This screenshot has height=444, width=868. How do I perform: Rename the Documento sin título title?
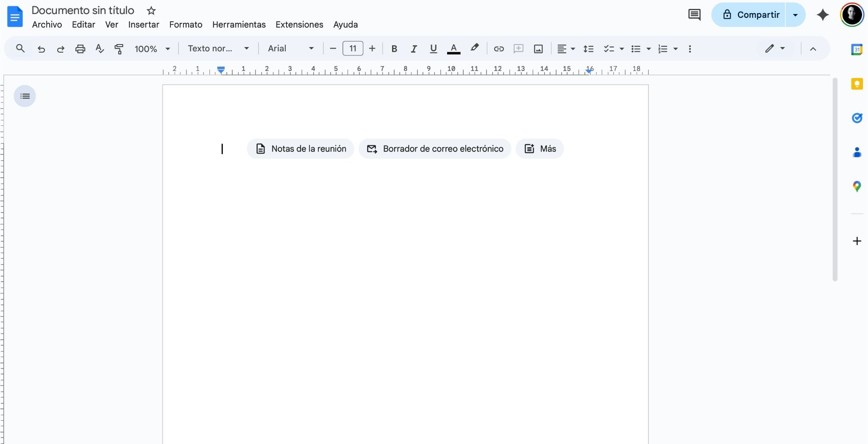(83, 11)
